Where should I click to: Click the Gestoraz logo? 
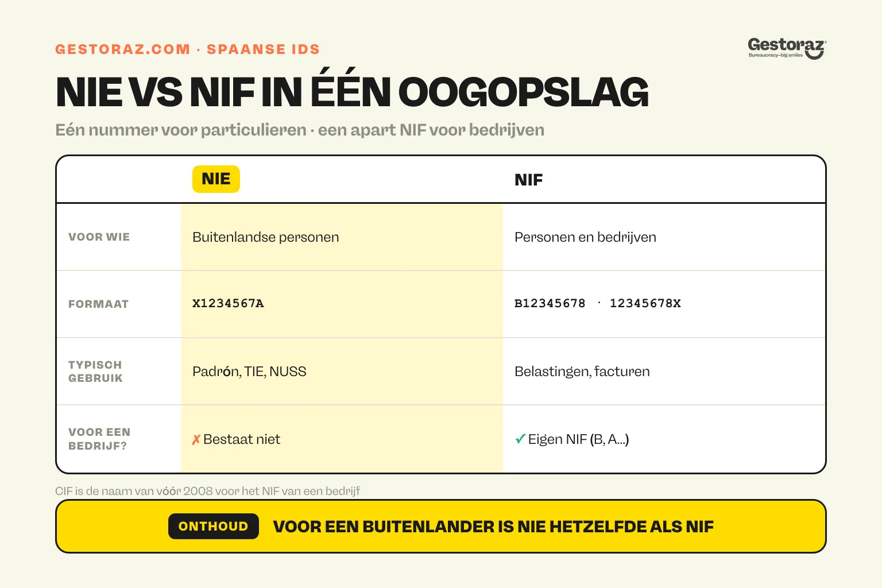click(x=787, y=48)
